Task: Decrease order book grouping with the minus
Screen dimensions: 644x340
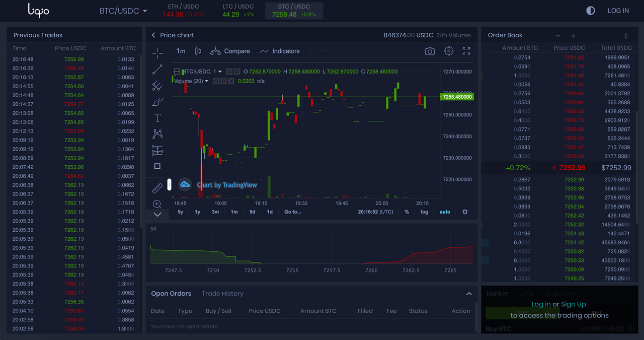Action: [558, 36]
